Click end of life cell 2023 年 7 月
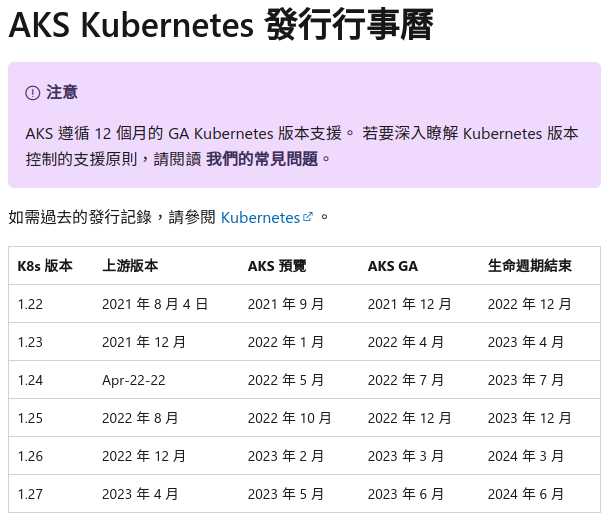Viewport: 612px width, 522px height. click(x=526, y=380)
